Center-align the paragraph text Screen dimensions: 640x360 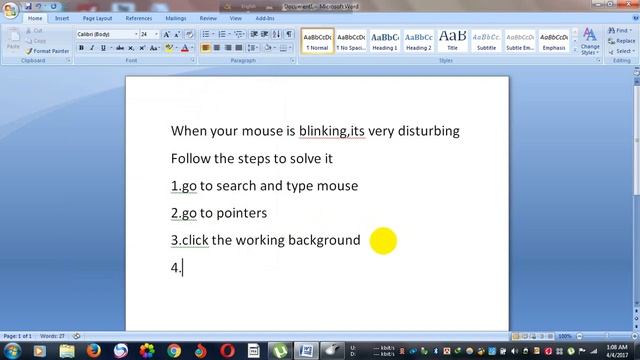[217, 48]
